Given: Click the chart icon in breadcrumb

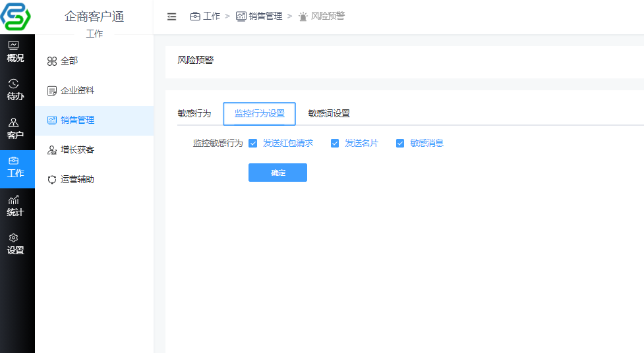Looking at the screenshot, I should point(241,16).
